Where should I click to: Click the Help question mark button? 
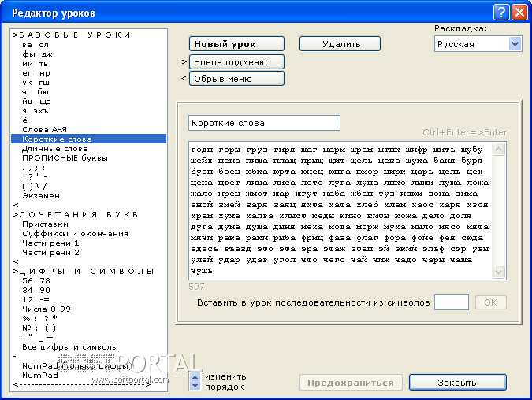pos(501,13)
